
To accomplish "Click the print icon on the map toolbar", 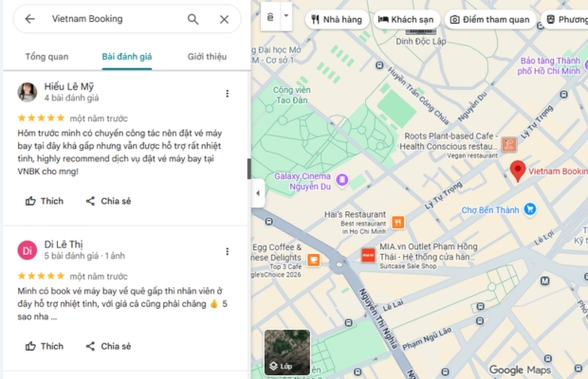I will tap(270, 17).
